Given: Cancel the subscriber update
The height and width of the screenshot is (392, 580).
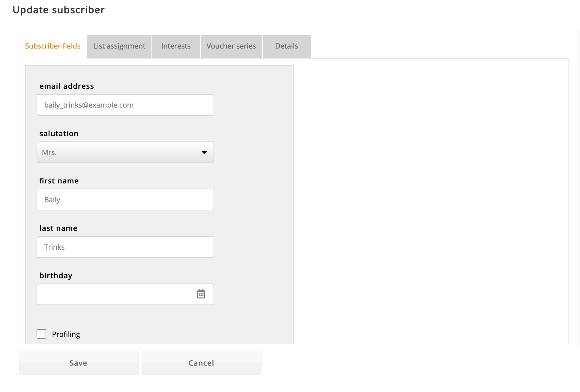Looking at the screenshot, I should (x=202, y=363).
